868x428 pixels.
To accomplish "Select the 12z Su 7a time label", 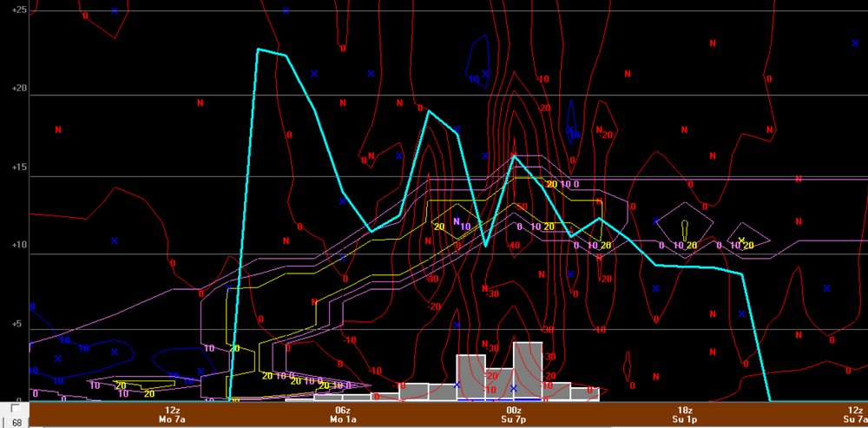I will coord(856,415).
